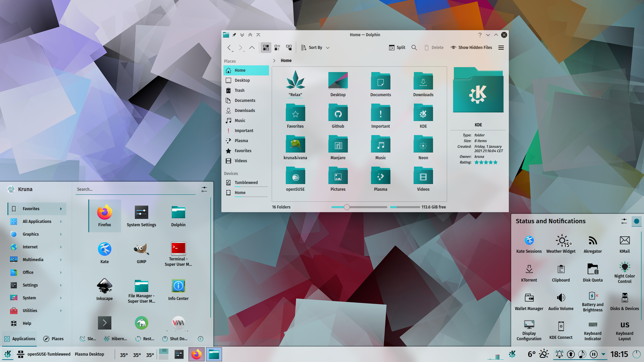Open KMail tray entry
Viewport: 644px width, 362px height.
625,244
